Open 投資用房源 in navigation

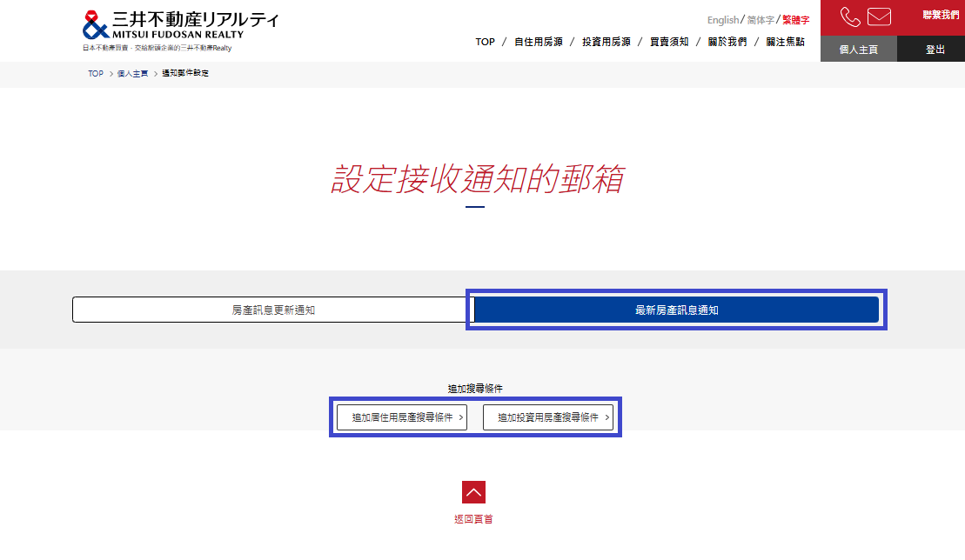click(606, 42)
